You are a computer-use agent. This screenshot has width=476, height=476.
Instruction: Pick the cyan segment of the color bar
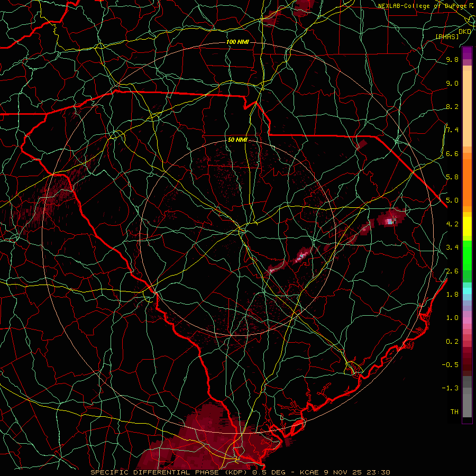click(x=467, y=291)
